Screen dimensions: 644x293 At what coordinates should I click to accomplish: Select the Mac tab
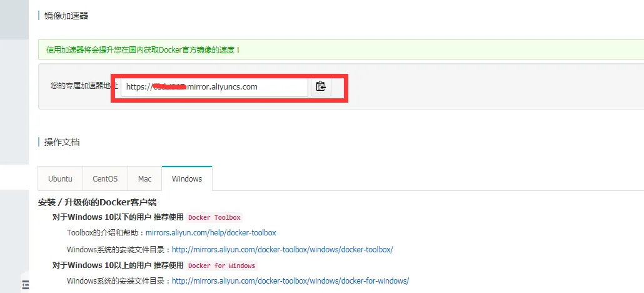point(144,178)
